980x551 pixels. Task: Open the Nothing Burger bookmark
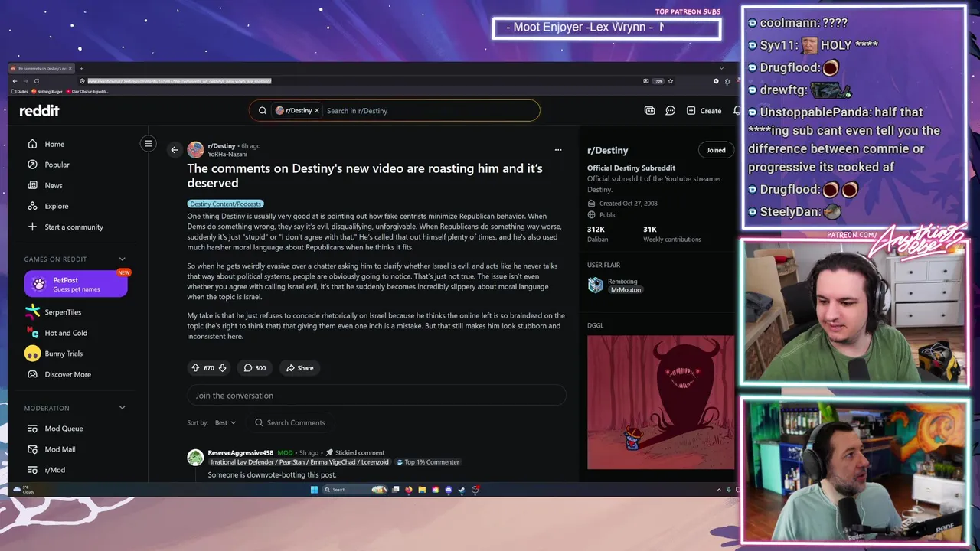pos(47,91)
